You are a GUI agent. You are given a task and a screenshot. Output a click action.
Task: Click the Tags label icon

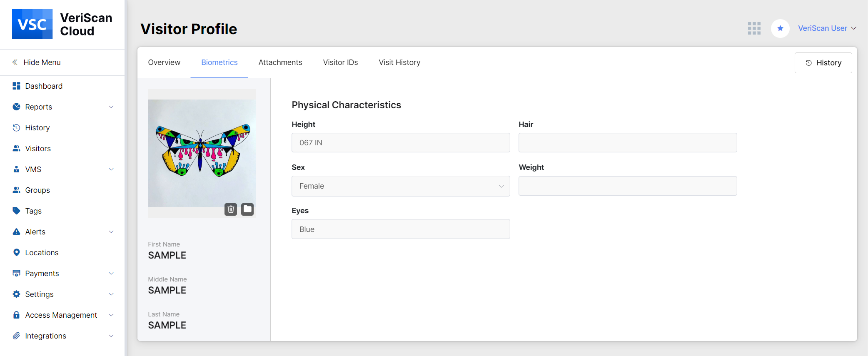pyautogui.click(x=16, y=211)
